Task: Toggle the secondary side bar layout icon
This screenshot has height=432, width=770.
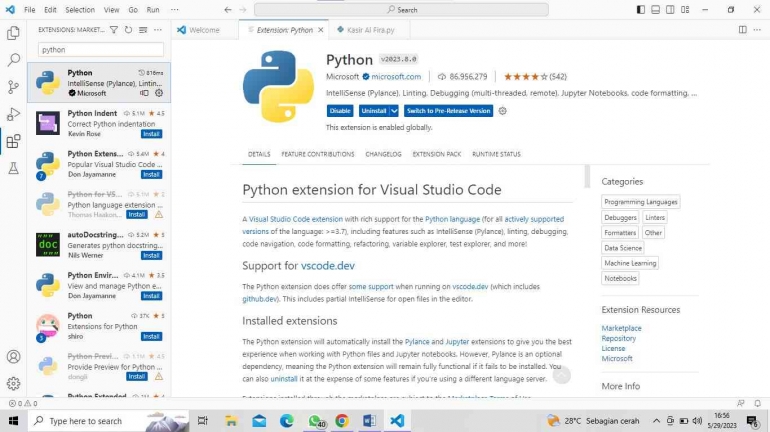Action: 670,9
